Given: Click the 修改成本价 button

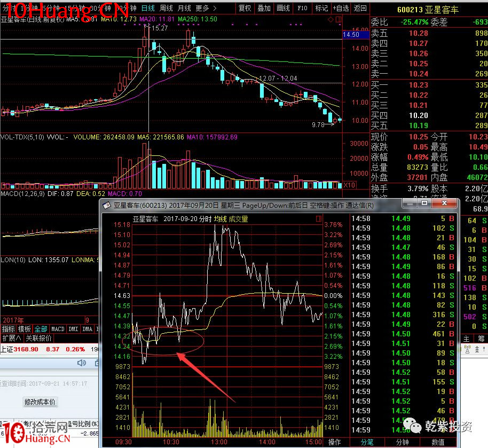Looking at the screenshot, I should pyautogui.click(x=40, y=402).
